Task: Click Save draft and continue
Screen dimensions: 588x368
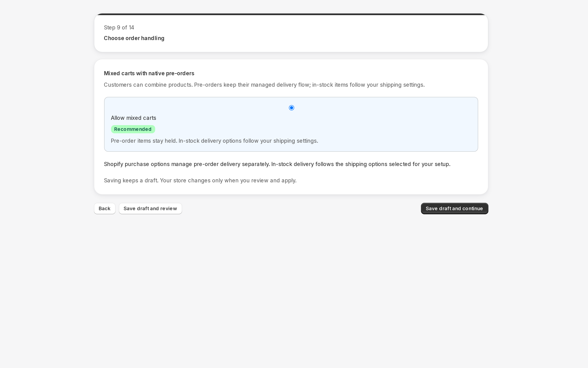Action: pyautogui.click(x=454, y=209)
